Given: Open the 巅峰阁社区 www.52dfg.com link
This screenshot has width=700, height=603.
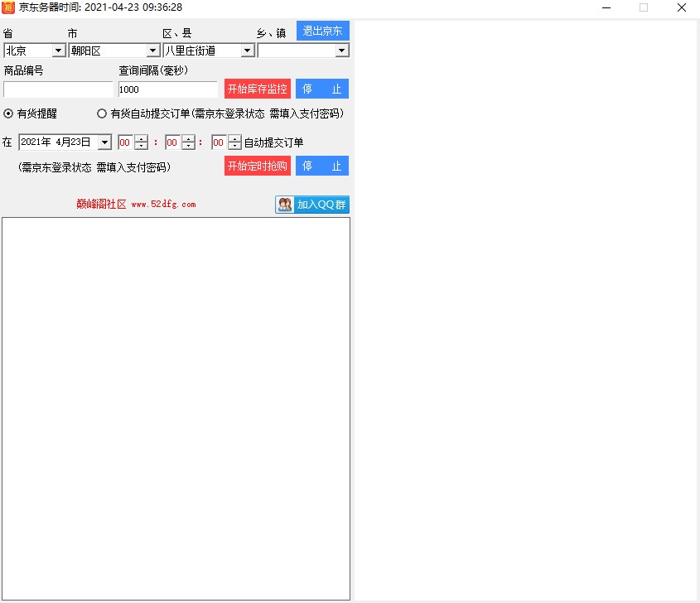Looking at the screenshot, I should [x=136, y=205].
